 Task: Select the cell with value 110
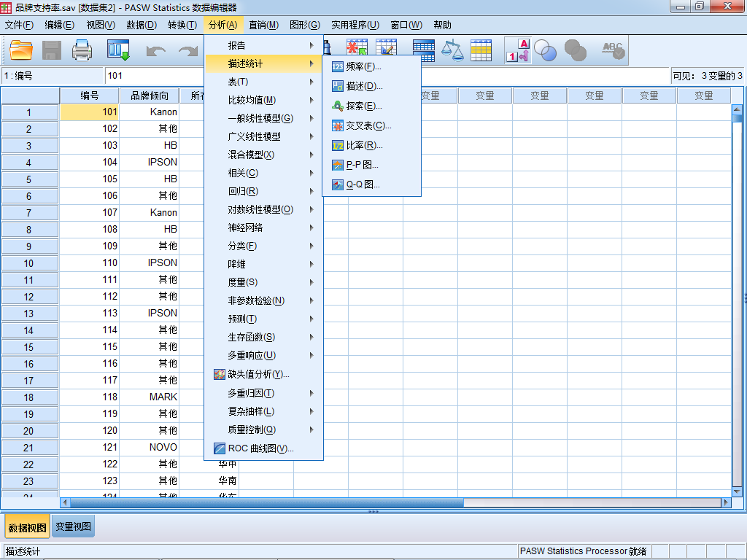89,262
